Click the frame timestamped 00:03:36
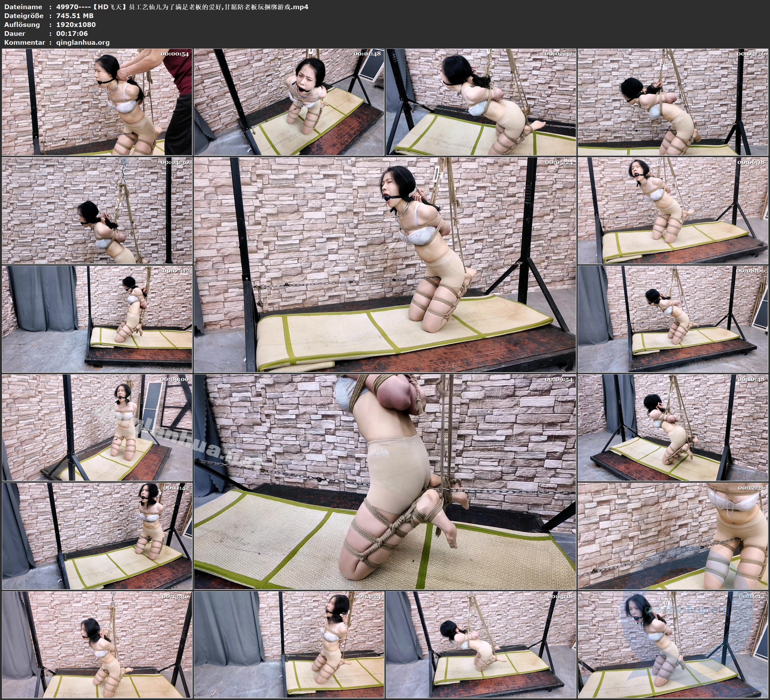Image resolution: width=770 pixels, height=700 pixels. pos(673,102)
